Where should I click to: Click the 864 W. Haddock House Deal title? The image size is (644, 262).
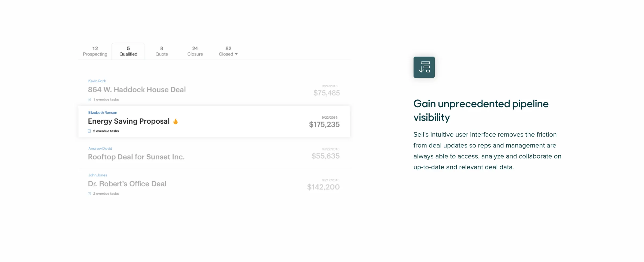137,90
